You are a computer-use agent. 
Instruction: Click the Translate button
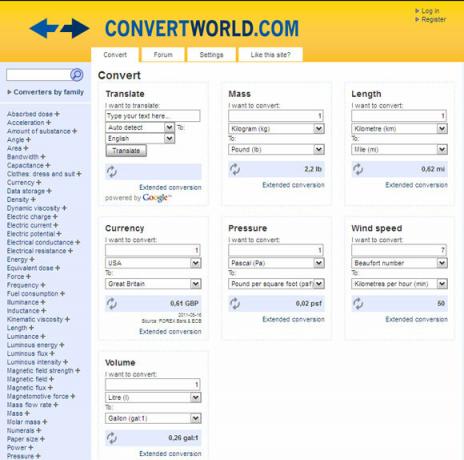(x=126, y=151)
